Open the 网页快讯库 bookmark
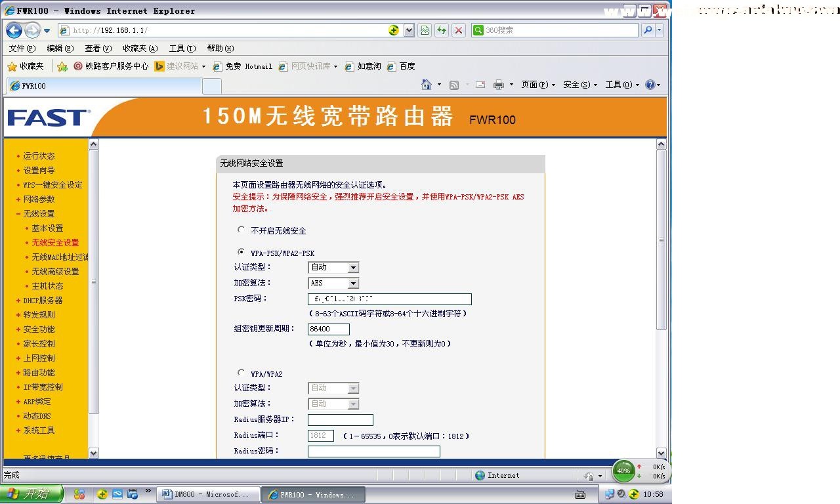 pyautogui.click(x=308, y=66)
